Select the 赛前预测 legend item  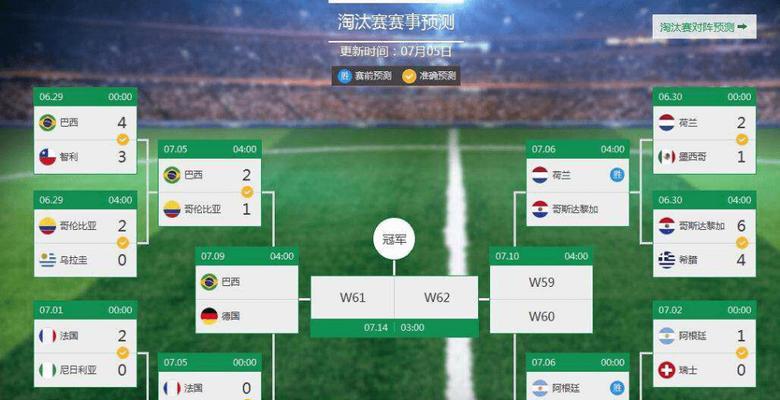coord(365,76)
